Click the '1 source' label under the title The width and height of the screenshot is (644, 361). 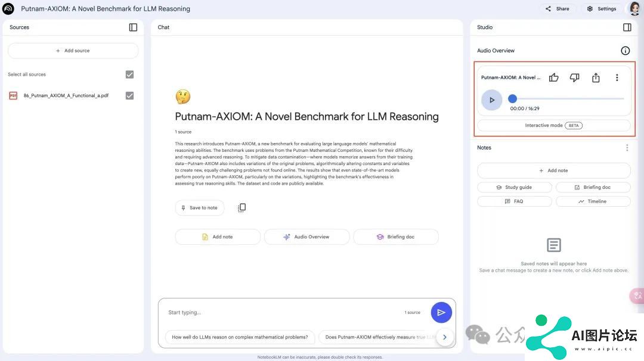click(x=183, y=132)
